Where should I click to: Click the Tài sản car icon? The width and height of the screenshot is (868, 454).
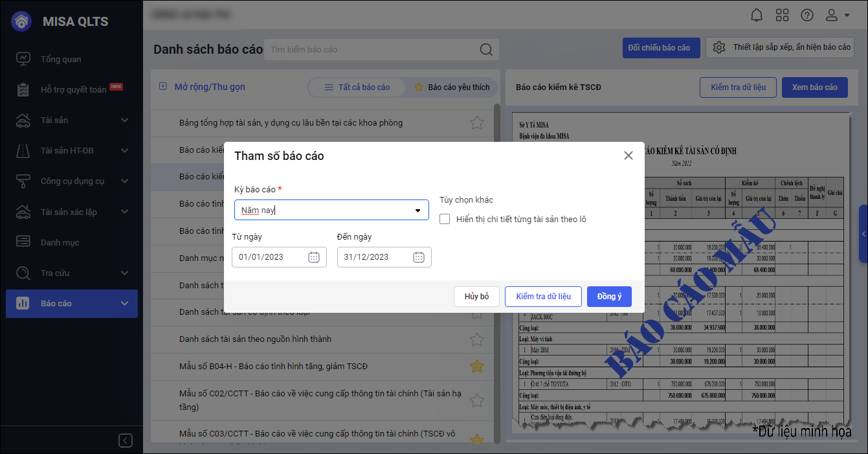[x=23, y=120]
